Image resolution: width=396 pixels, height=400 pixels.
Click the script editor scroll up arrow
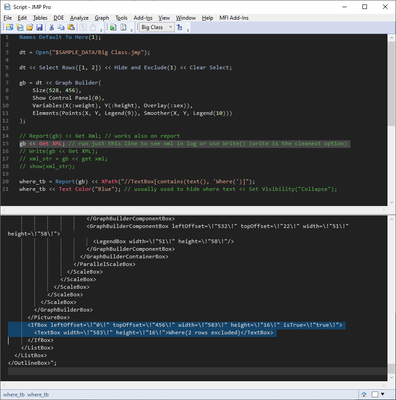point(391,37)
